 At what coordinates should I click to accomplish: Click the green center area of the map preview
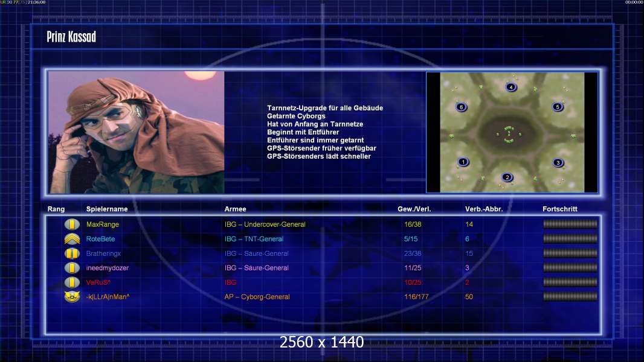(x=509, y=134)
